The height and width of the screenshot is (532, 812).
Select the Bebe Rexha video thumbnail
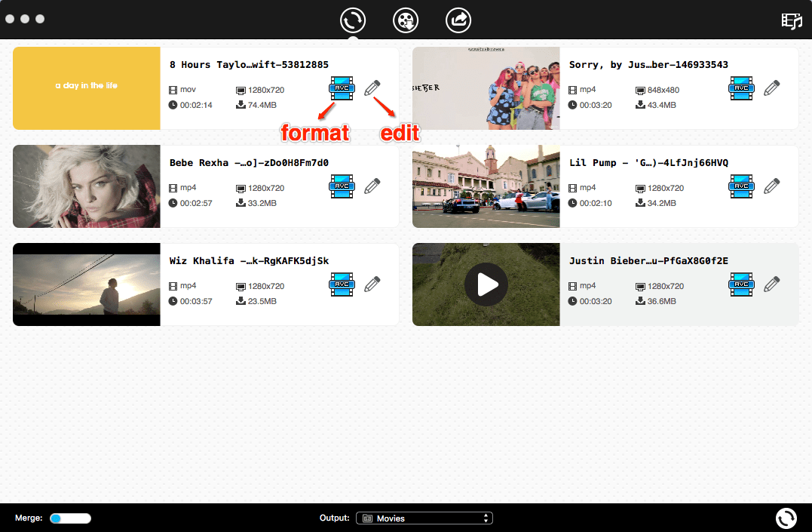tap(87, 186)
